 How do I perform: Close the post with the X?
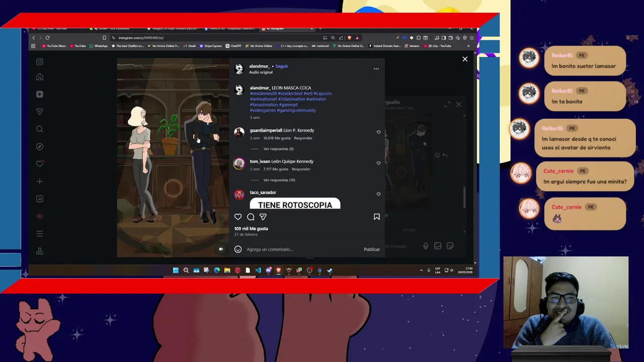click(x=465, y=59)
